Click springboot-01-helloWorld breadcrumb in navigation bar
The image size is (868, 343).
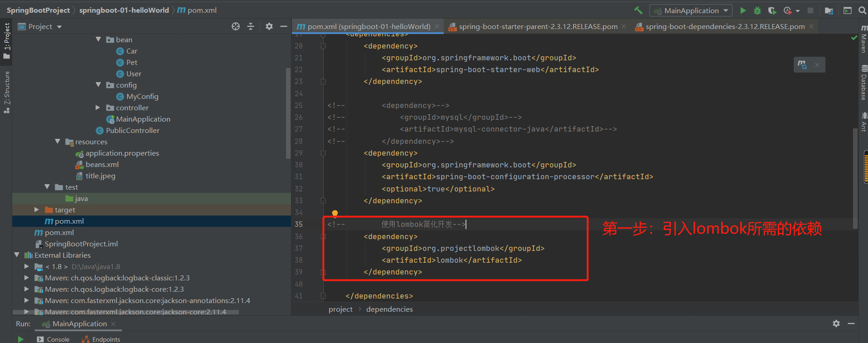click(x=124, y=10)
